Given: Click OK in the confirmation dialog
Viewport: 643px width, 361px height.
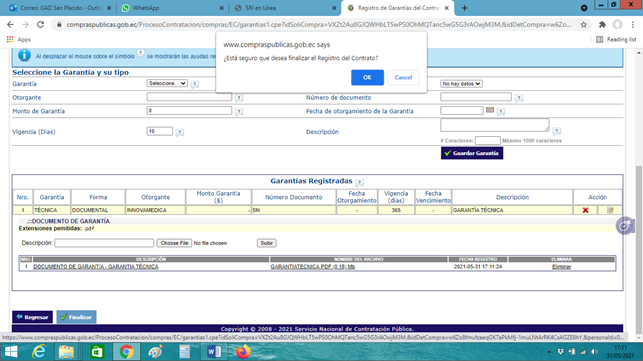Looking at the screenshot, I should 367,78.
